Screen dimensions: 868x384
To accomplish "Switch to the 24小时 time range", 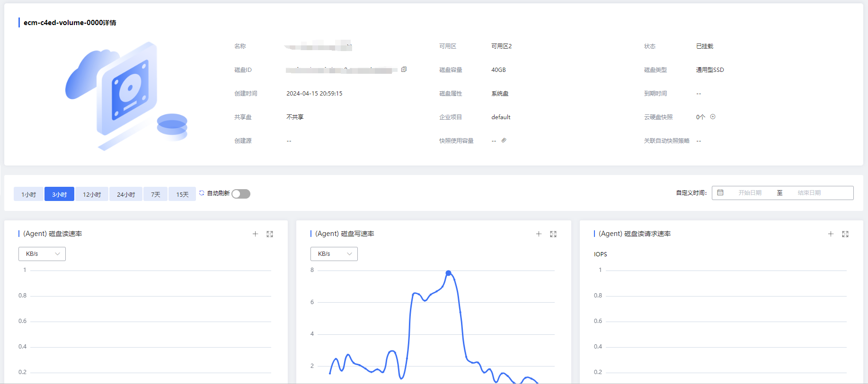I will pyautogui.click(x=126, y=194).
